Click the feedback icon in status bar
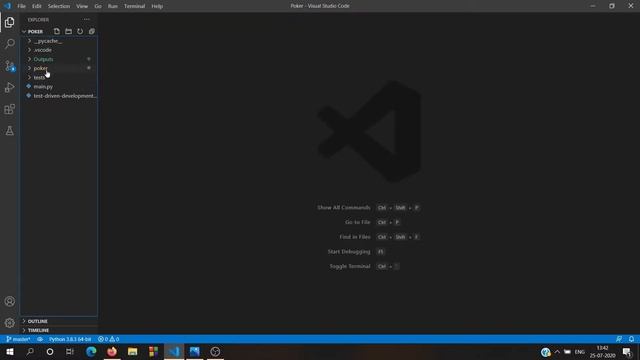640x360 pixels. [619, 339]
